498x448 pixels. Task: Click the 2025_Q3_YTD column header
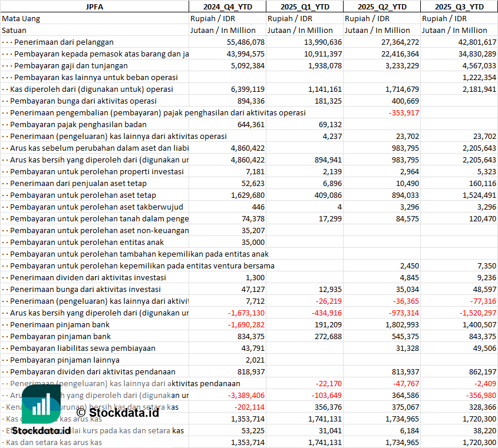point(459,6)
